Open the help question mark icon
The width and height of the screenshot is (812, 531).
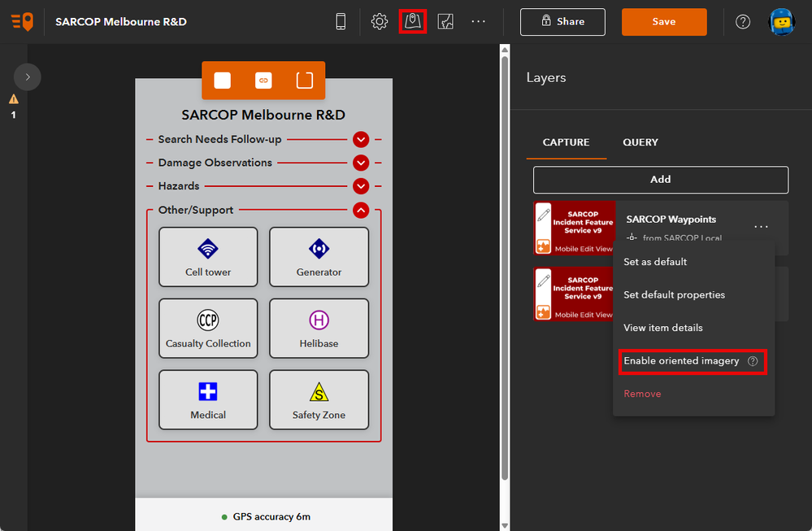coord(743,22)
